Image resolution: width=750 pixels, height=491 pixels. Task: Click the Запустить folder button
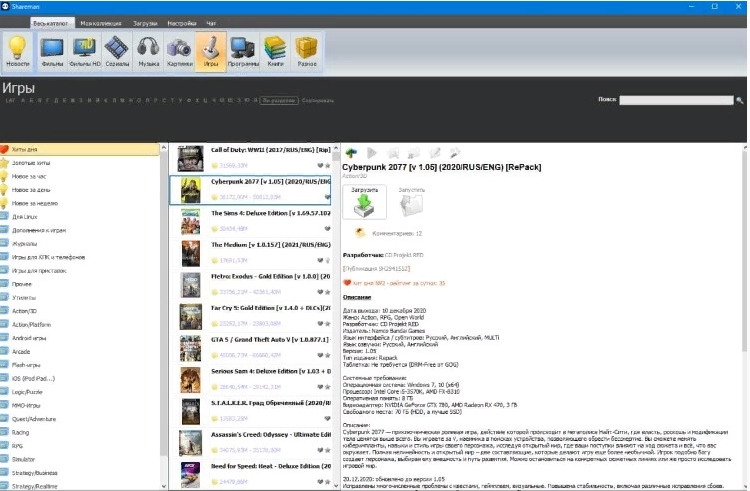[411, 202]
